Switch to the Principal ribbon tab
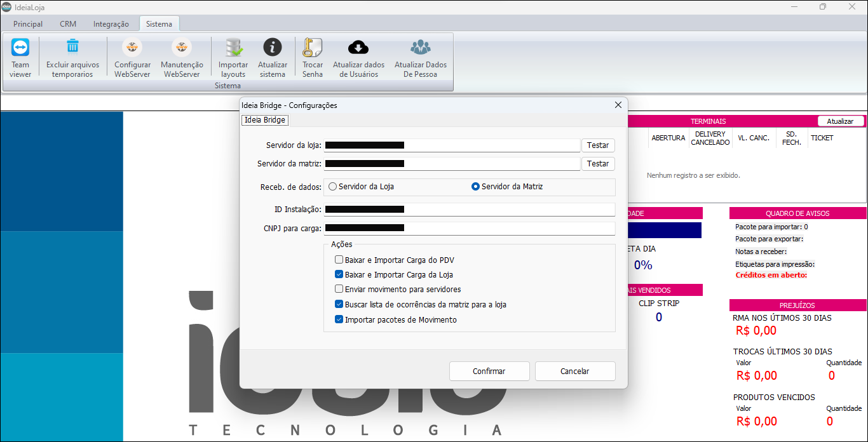Screen dimensions: 868x442 [28, 24]
